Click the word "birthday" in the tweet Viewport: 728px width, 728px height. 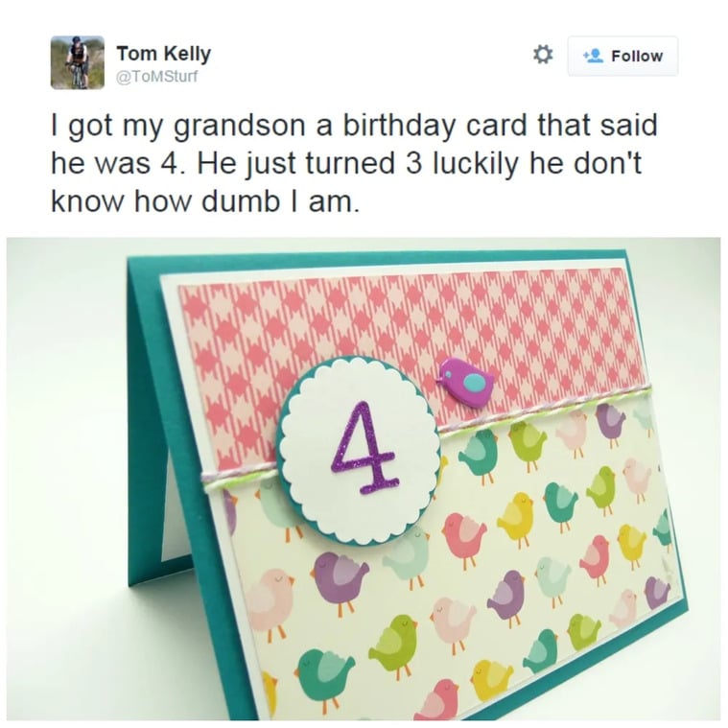tap(400, 126)
